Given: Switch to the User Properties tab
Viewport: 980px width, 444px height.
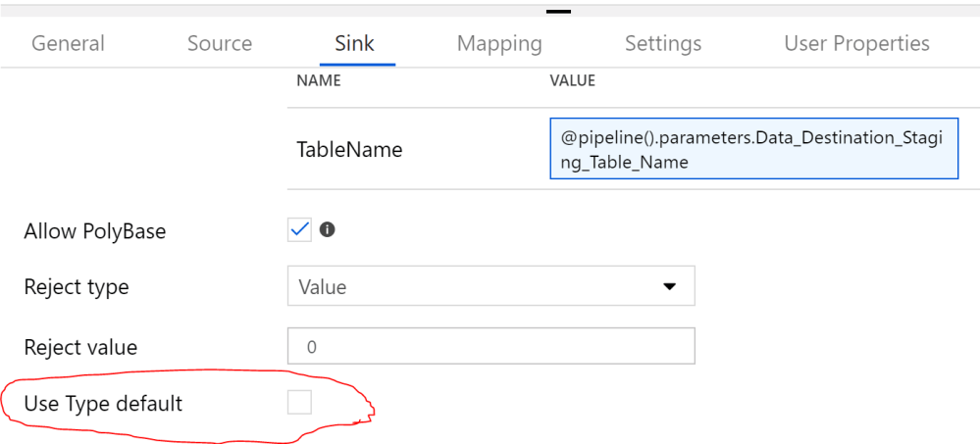Looking at the screenshot, I should tap(856, 43).
